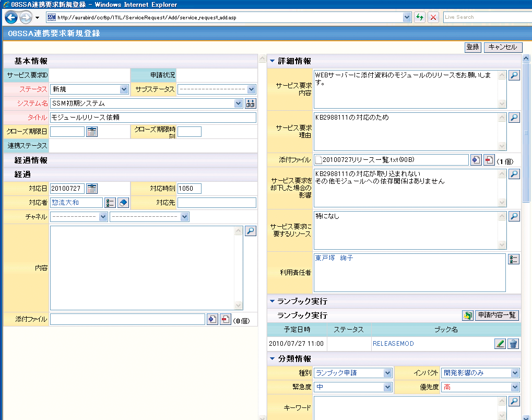Click the runbook add icon beside 申請内容一覧
The image size is (532, 420).
point(468,316)
